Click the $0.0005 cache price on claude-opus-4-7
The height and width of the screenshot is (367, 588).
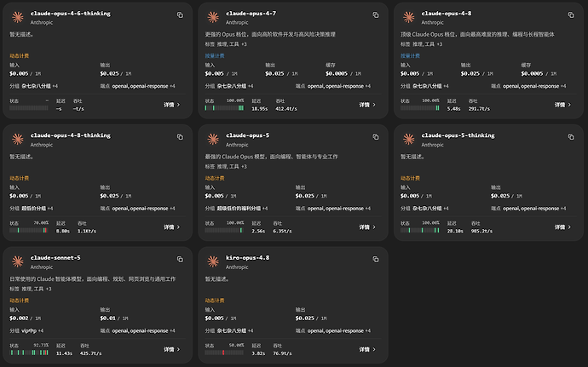337,74
